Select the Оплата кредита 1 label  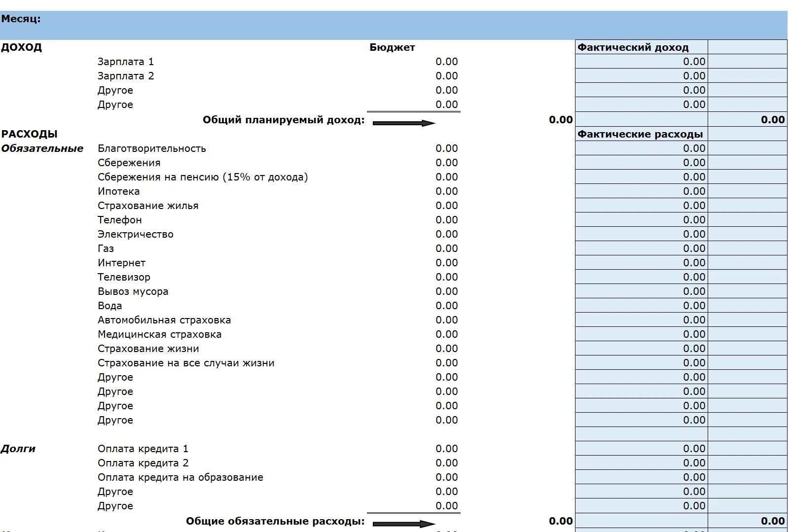[143, 449]
